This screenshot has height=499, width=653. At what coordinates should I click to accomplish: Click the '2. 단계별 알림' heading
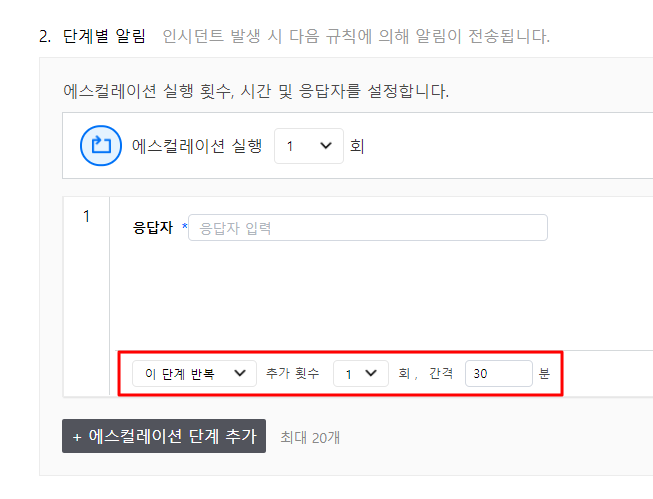(92, 37)
